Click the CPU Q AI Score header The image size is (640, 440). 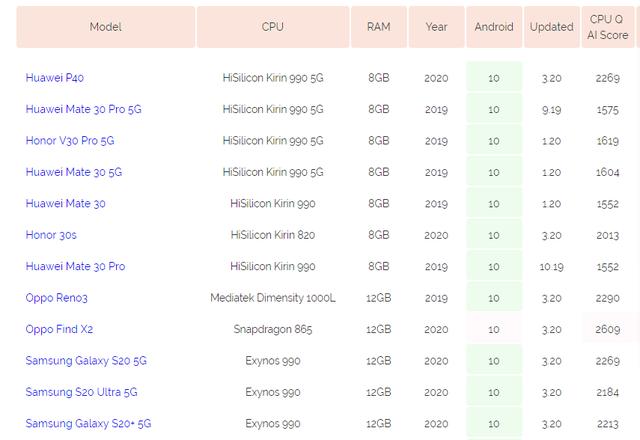[607, 27]
